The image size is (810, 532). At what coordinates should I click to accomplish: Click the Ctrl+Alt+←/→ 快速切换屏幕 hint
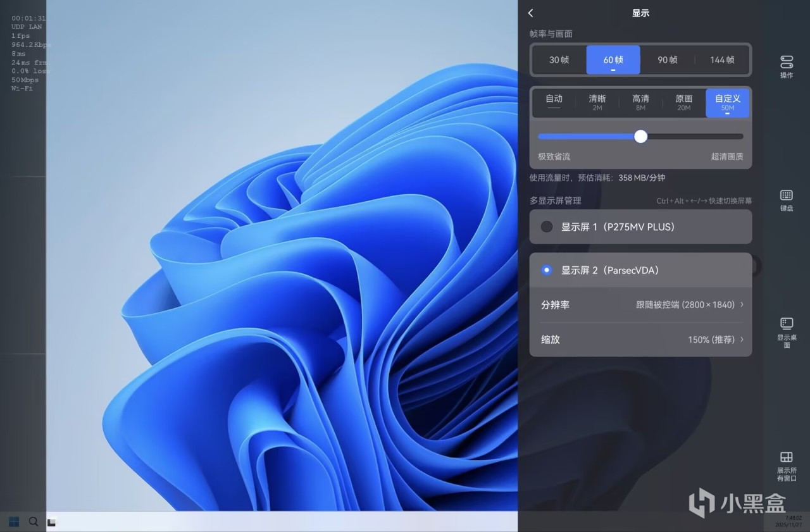pos(704,201)
